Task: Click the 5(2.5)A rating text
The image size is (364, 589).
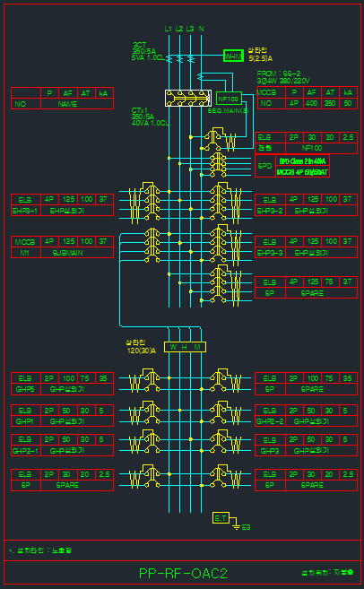Action: click(x=260, y=58)
